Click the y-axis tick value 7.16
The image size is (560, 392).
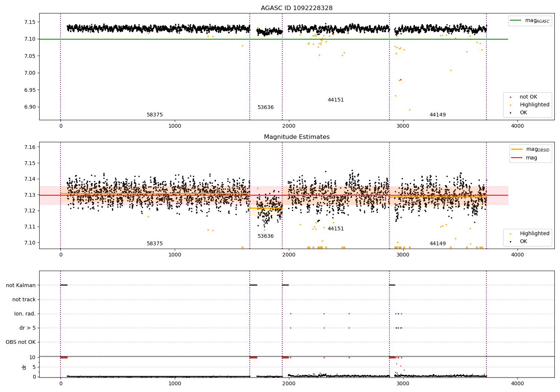pyautogui.click(x=29, y=147)
